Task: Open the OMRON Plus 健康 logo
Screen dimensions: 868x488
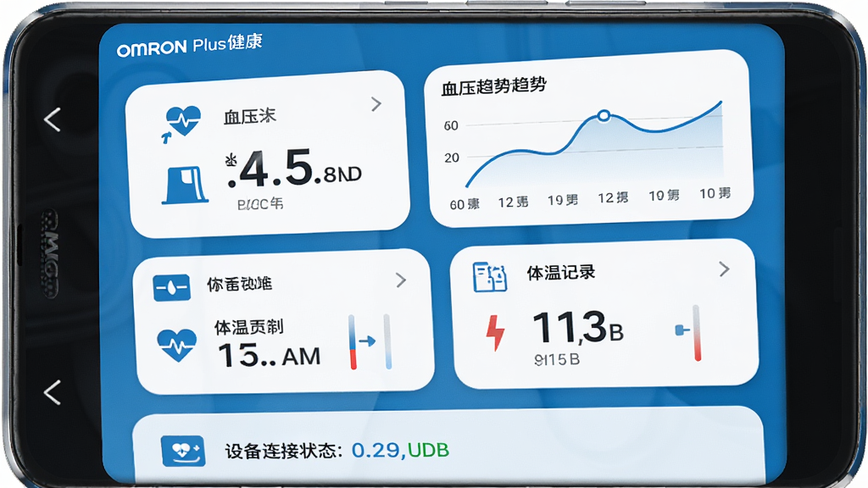Action: coord(189,46)
